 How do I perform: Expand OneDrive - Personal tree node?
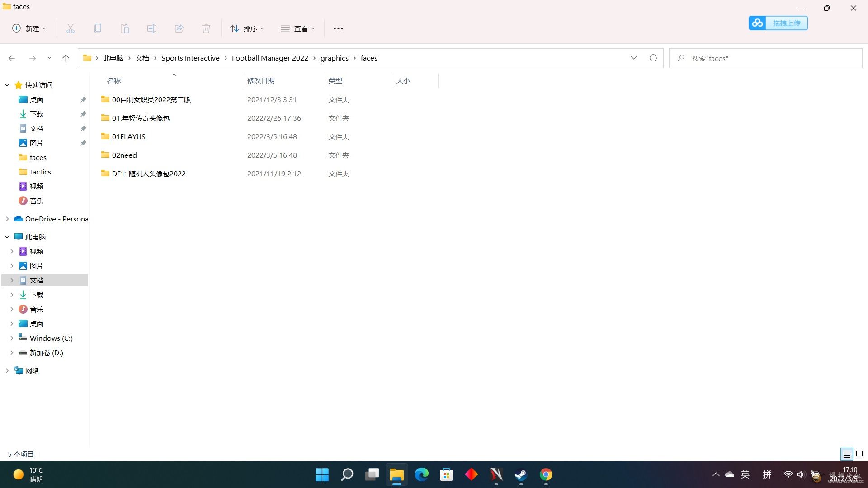(x=7, y=219)
